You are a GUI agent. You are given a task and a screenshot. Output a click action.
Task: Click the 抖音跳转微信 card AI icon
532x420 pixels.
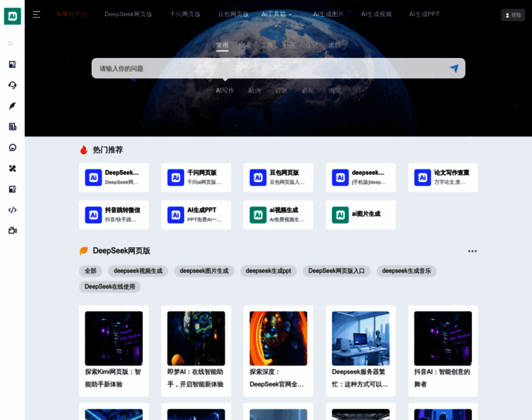pos(93,215)
